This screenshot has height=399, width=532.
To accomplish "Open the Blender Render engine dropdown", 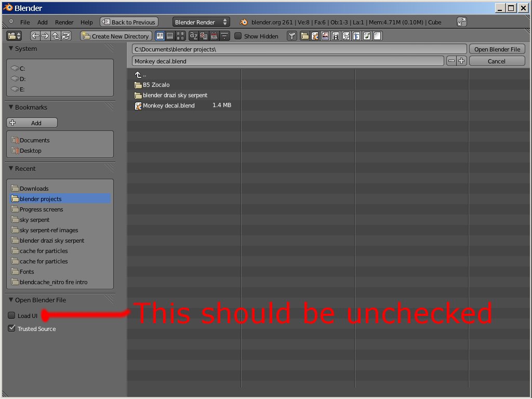I will pyautogui.click(x=201, y=22).
